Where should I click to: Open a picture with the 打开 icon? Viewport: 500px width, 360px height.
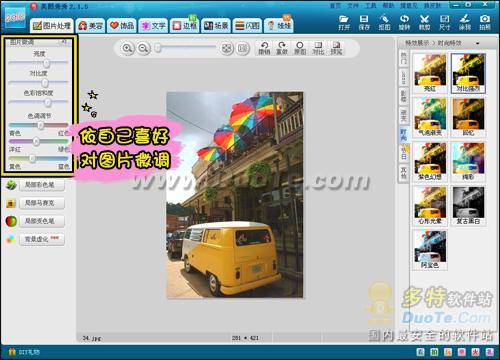344,23
